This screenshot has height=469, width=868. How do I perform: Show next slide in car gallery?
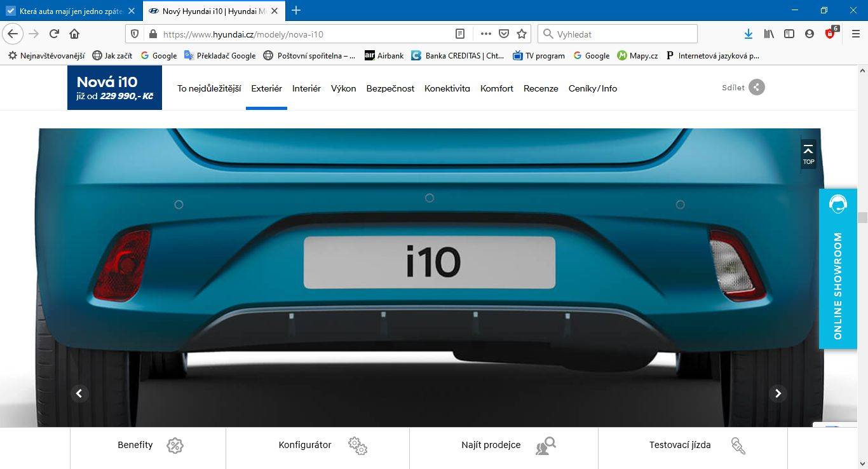[778, 393]
